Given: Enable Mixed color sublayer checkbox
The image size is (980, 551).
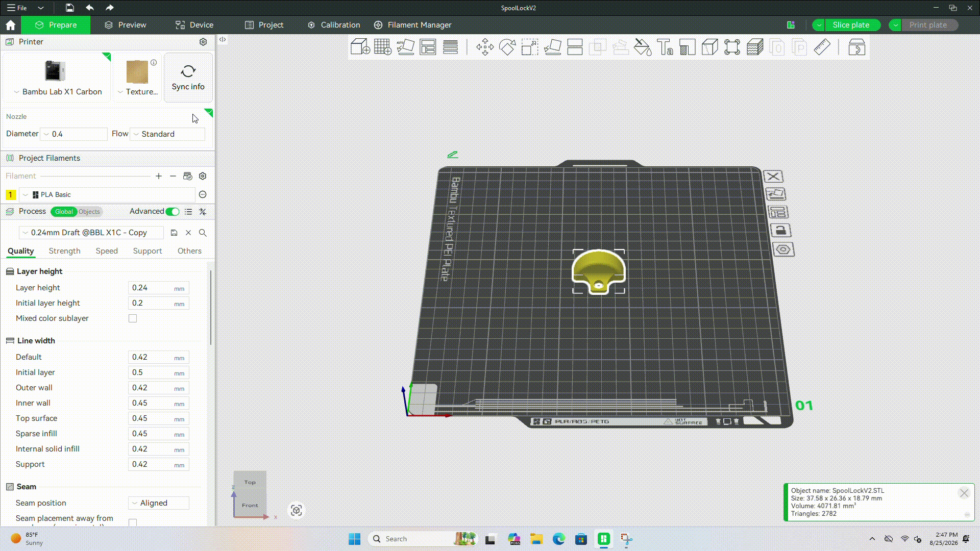Looking at the screenshot, I should point(133,318).
